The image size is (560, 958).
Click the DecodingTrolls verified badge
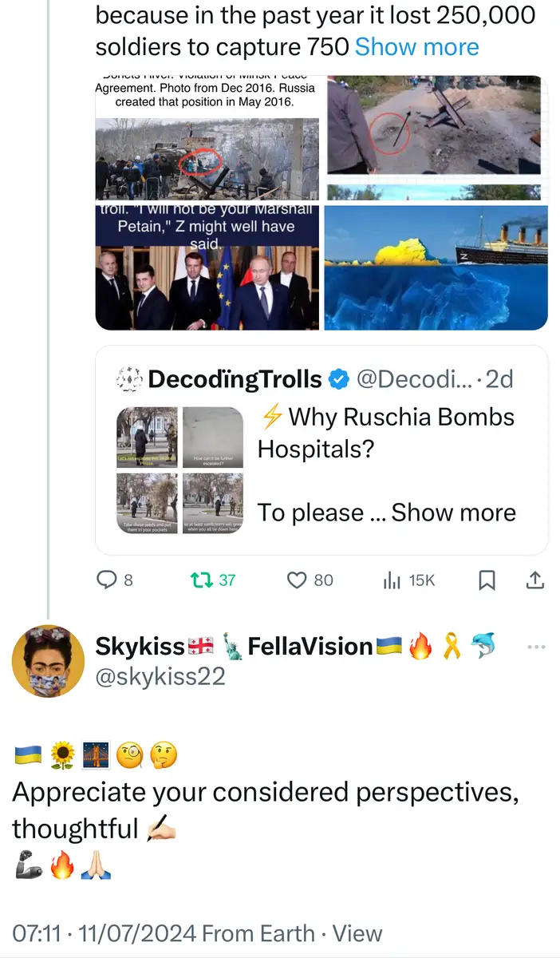339,379
